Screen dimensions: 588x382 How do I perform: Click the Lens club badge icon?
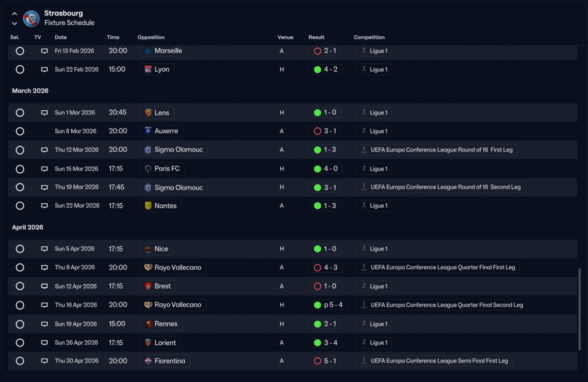(x=148, y=113)
